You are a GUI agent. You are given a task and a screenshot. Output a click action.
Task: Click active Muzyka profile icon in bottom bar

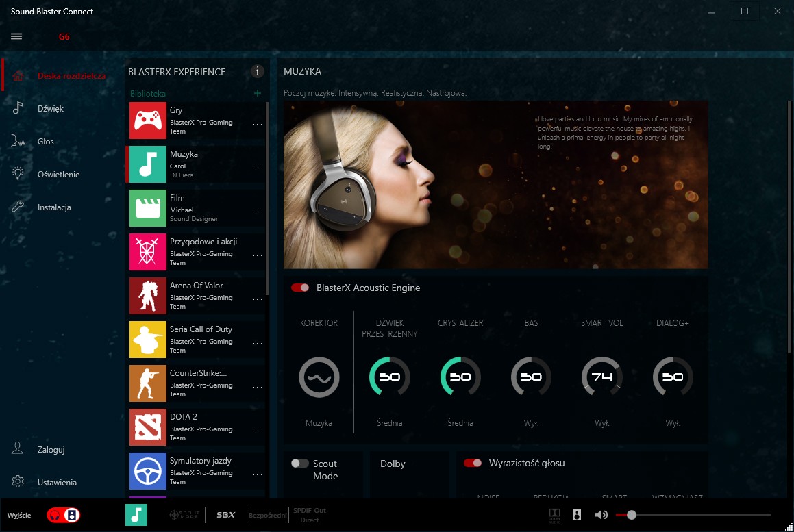[136, 515]
